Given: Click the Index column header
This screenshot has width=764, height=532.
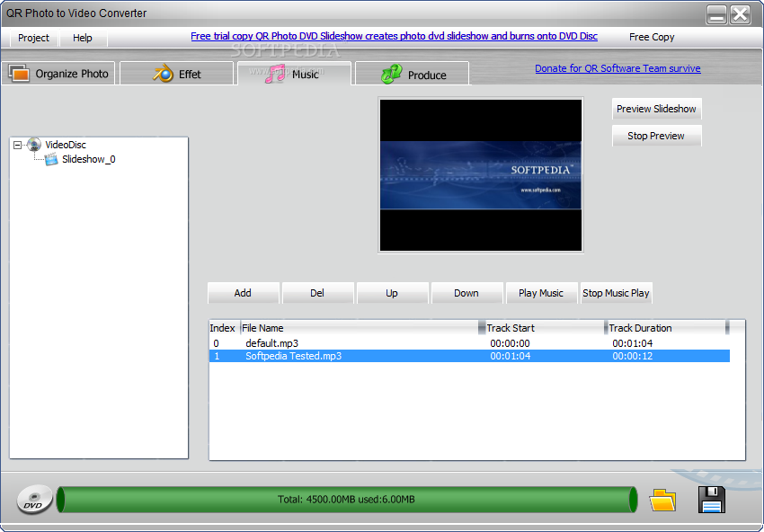Looking at the screenshot, I should click(224, 328).
